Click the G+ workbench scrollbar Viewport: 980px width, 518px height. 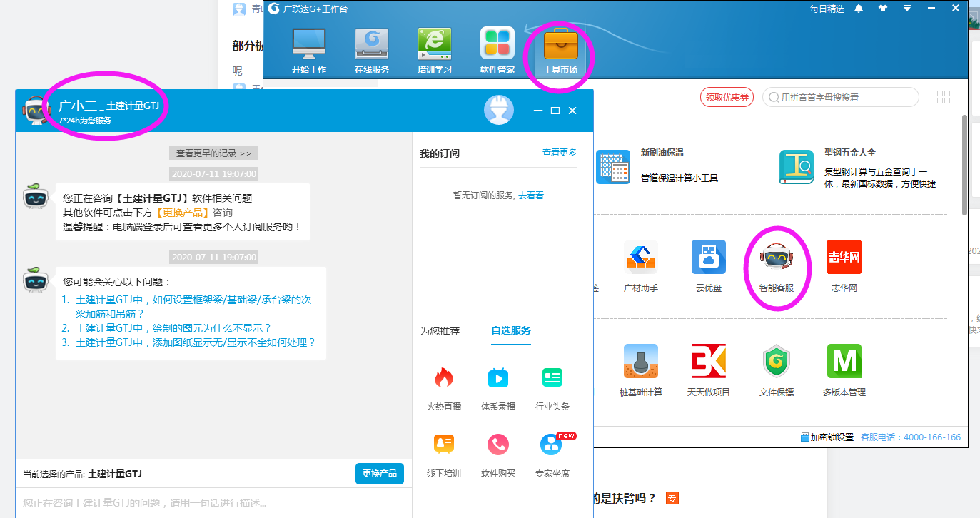click(x=964, y=164)
